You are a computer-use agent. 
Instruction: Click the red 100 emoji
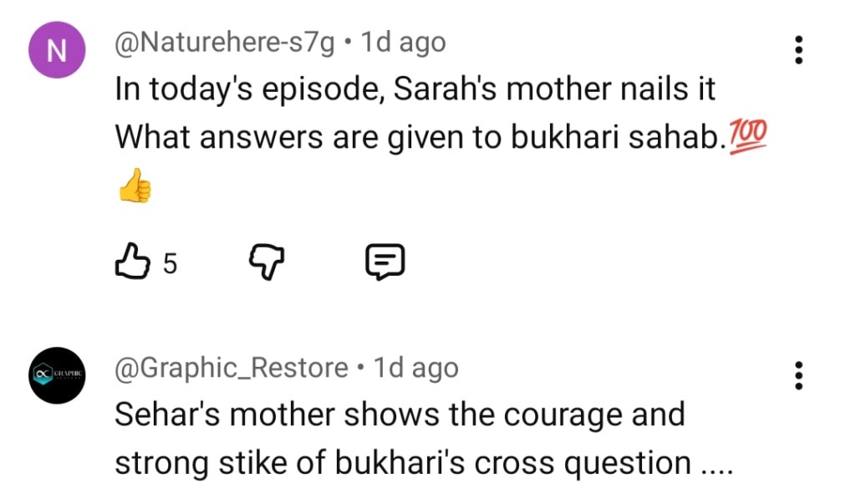pos(748,134)
